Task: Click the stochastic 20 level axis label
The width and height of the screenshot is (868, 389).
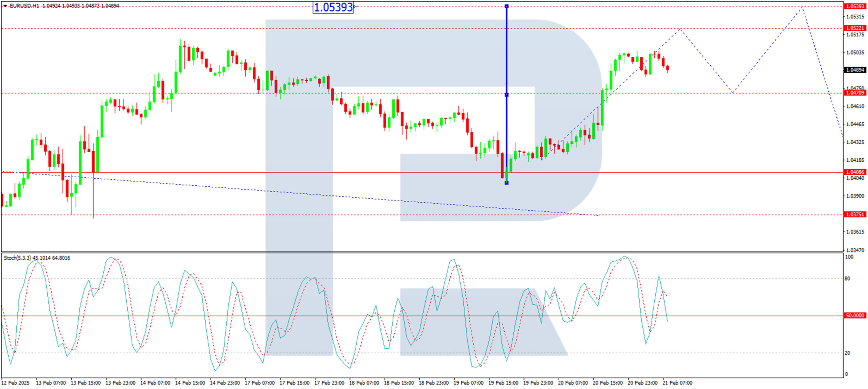Action: 847,353
